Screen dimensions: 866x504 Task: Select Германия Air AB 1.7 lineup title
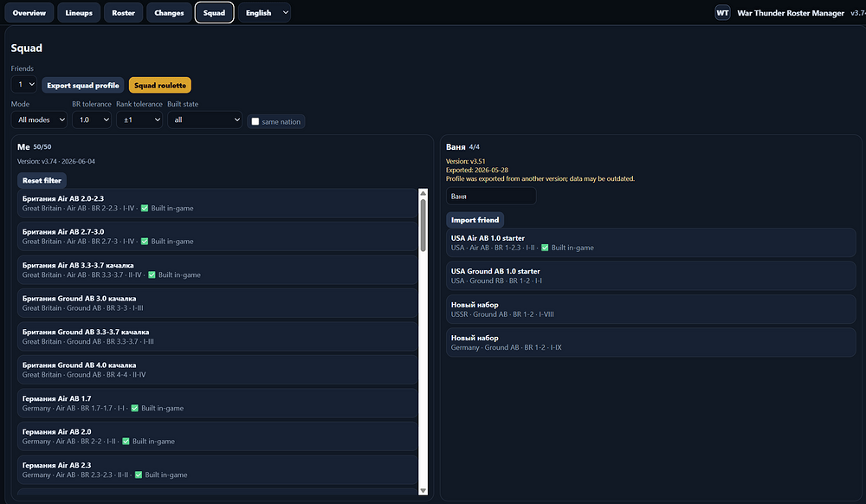[57, 398]
